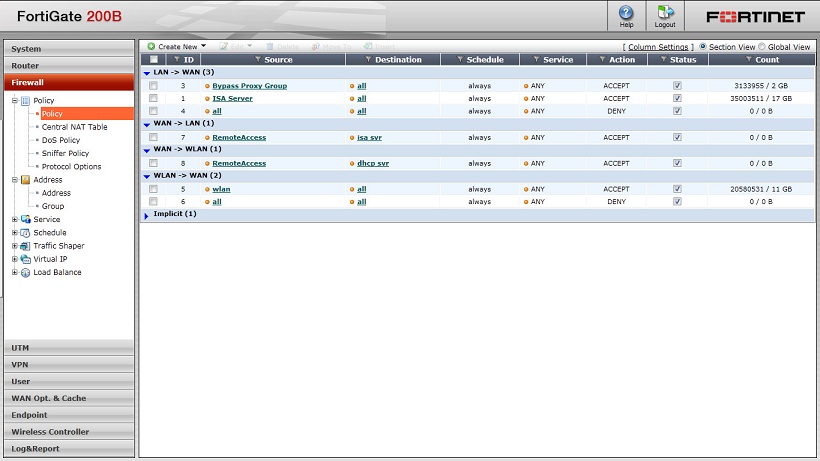
Task: Collapse the WAN -> WLAN (1) section
Action: click(x=147, y=150)
